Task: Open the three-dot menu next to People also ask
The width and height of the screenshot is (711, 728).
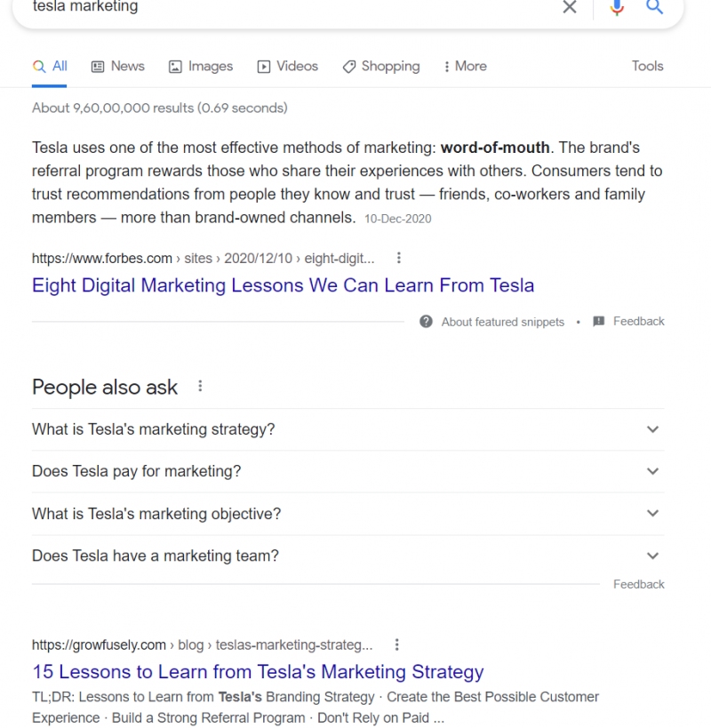Action: [200, 385]
